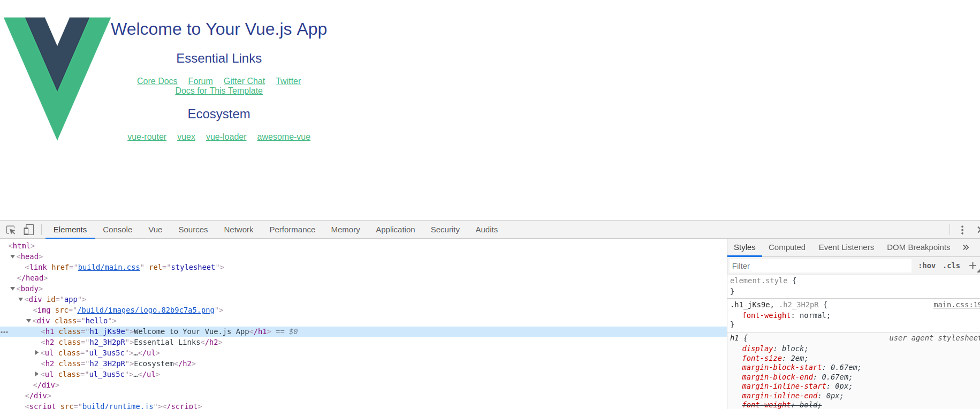980x409 pixels.
Task: Collapse the div id="app" node
Action: click(x=20, y=299)
